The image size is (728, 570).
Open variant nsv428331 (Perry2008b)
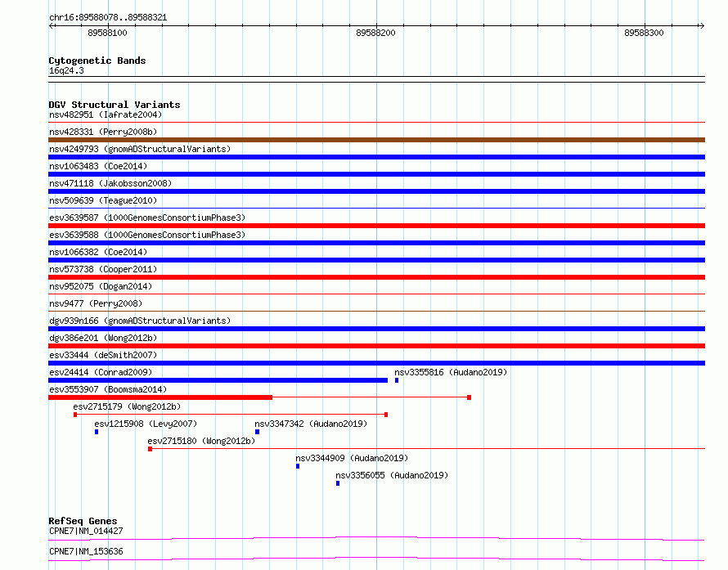tap(103, 132)
